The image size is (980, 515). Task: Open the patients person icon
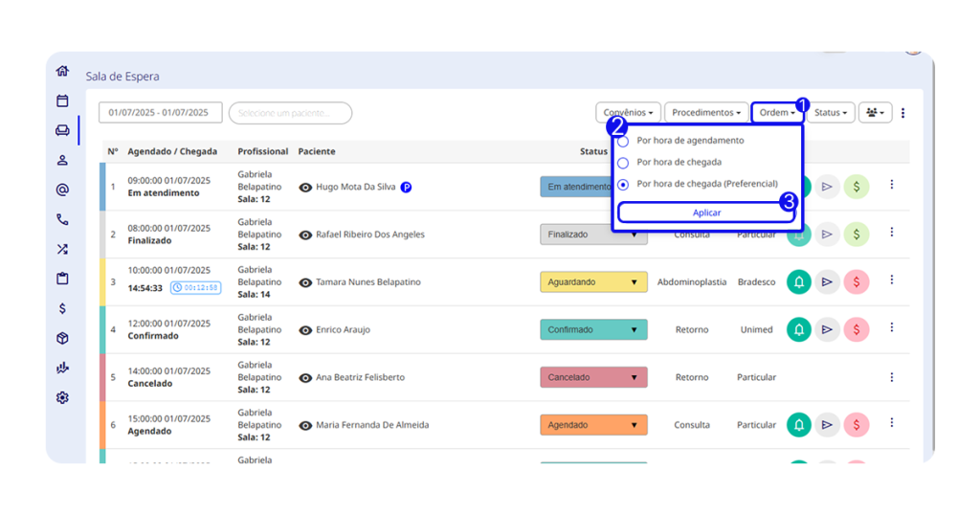click(62, 160)
